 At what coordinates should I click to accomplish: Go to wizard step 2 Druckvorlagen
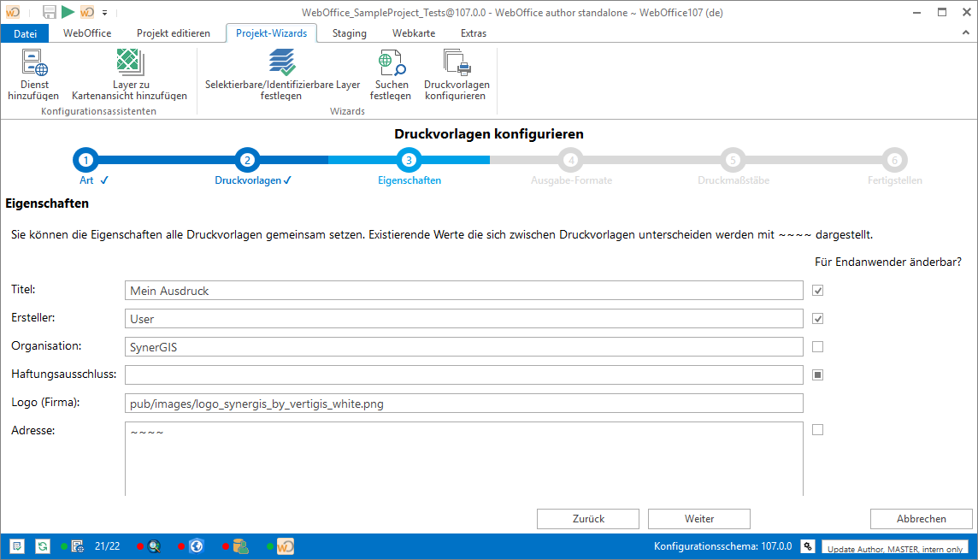point(247,160)
